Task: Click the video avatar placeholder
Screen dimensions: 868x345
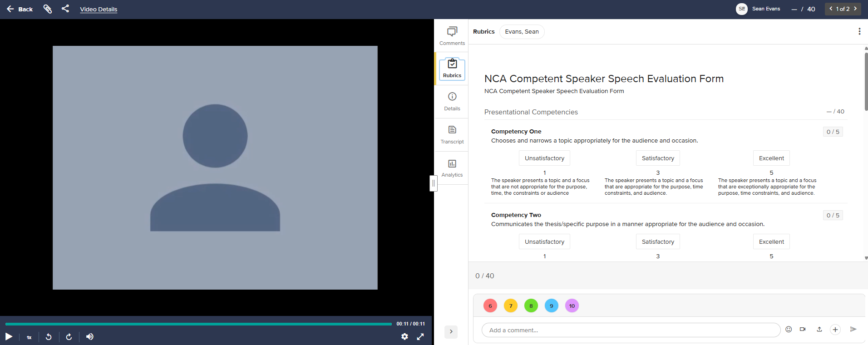Action: 215,168
